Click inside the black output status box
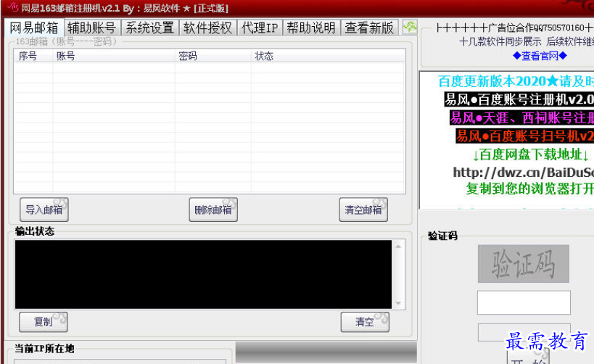Viewport: 594px width, 364px height. point(203,274)
